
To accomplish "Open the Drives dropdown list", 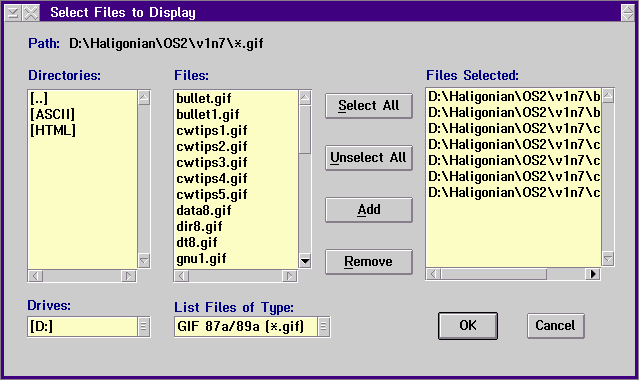I will coord(144,327).
